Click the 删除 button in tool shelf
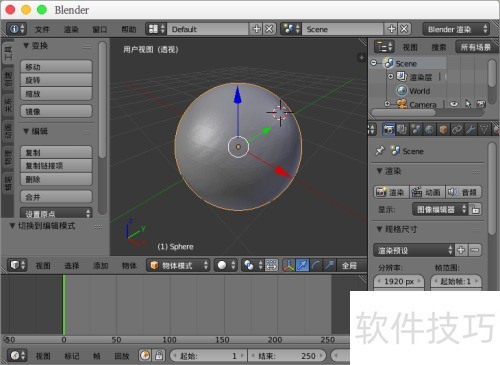The image size is (500, 365). point(56,179)
